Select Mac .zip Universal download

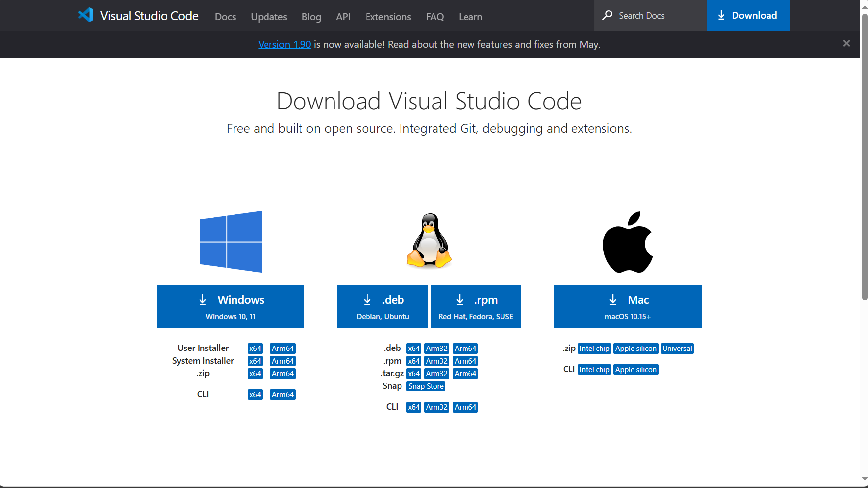pyautogui.click(x=677, y=349)
